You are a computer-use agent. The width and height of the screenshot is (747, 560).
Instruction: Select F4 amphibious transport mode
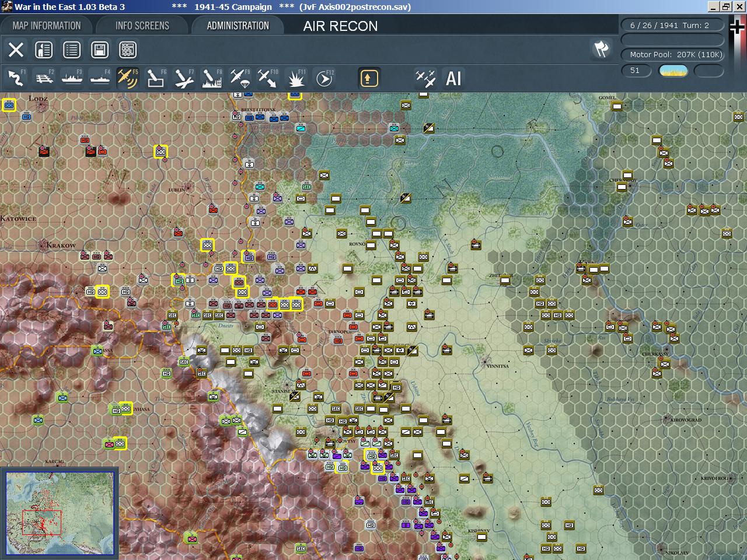tap(100, 78)
